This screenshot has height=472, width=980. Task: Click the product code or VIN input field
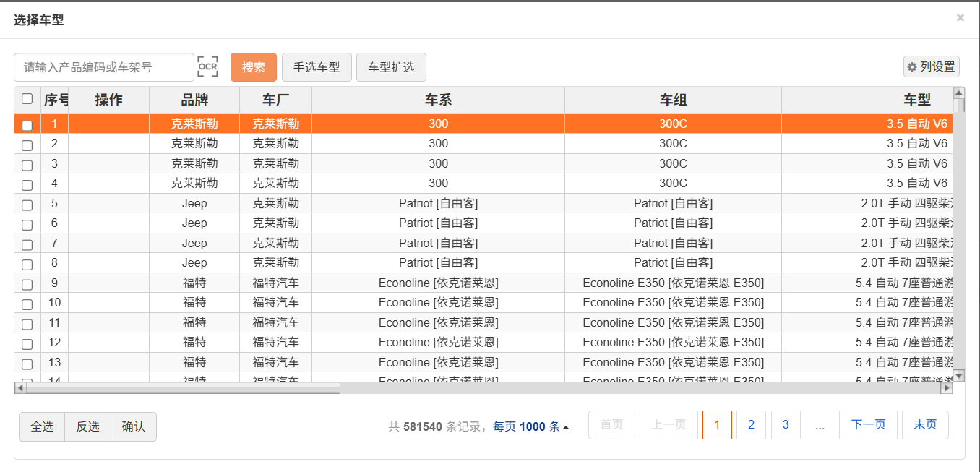coord(104,67)
